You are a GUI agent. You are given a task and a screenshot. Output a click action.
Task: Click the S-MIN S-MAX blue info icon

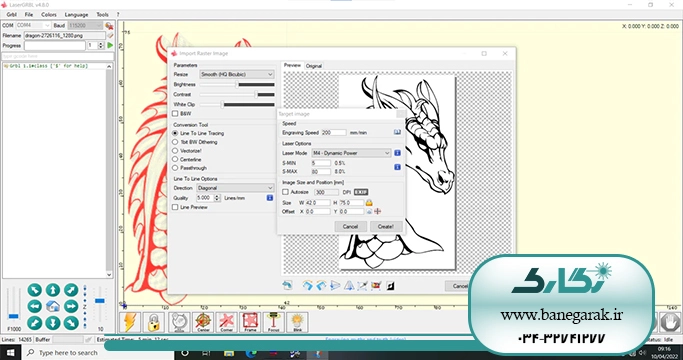tap(397, 167)
